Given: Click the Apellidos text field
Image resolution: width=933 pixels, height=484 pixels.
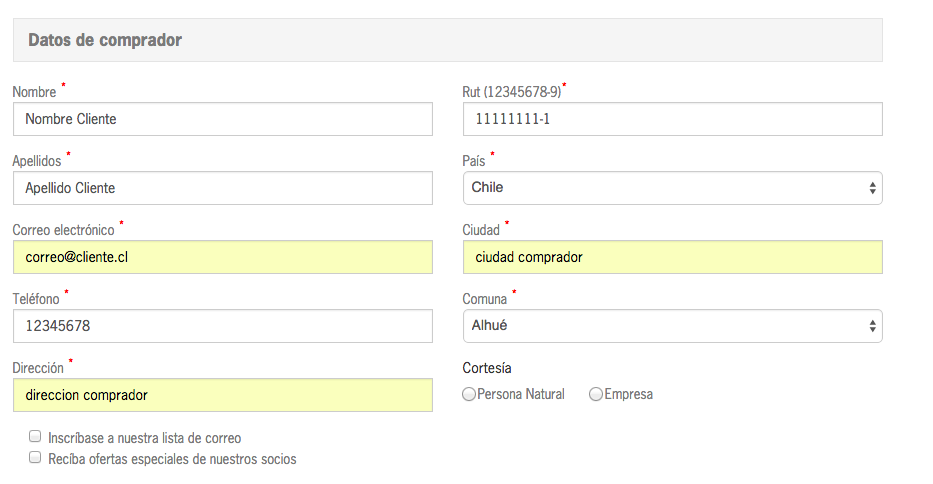Looking at the screenshot, I should [222, 188].
